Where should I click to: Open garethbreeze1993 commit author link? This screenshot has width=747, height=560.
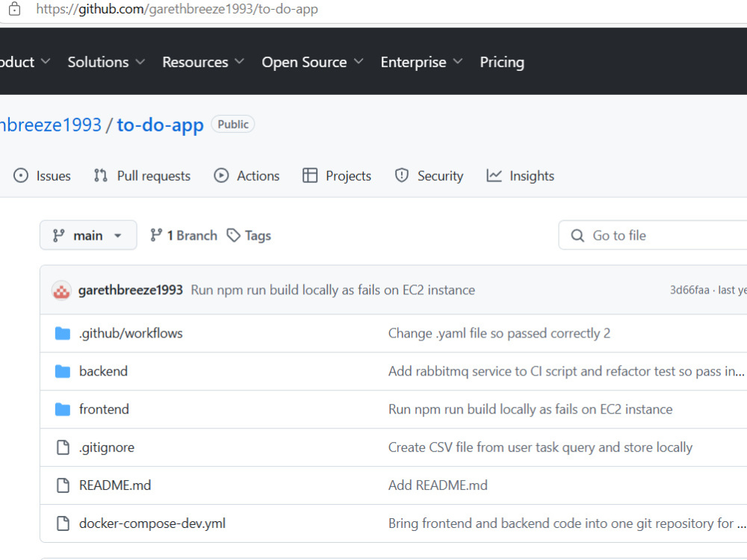131,290
